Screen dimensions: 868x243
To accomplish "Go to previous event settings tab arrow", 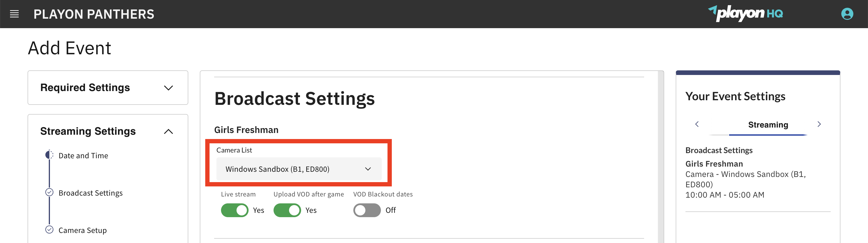I will tap(697, 124).
